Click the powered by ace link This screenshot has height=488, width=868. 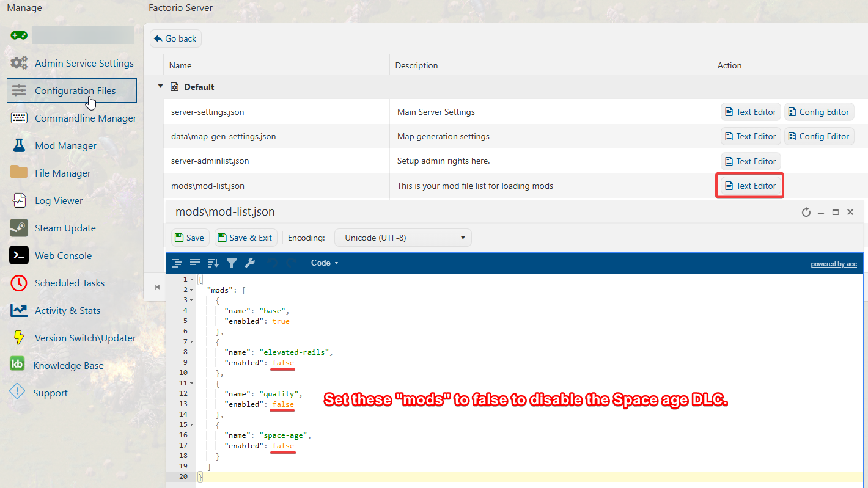click(834, 264)
